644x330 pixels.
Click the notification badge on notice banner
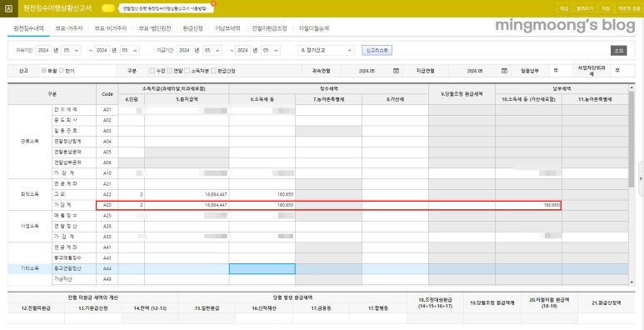[213, 3]
